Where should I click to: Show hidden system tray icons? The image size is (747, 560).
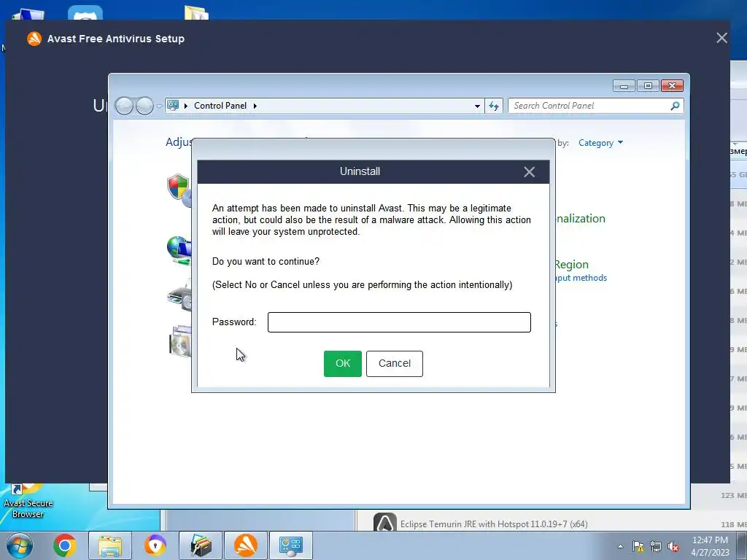coord(620,546)
